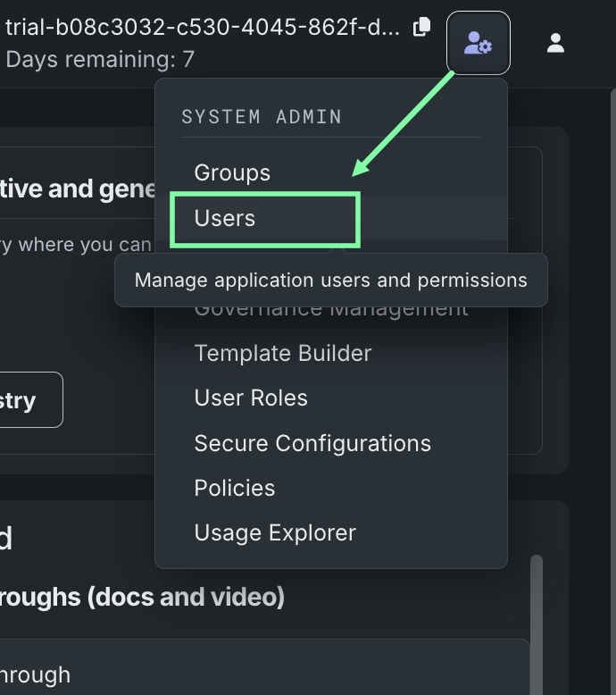Click the page scrollbar on the right edge
The width and height of the screenshot is (616, 695).
[x=612, y=357]
